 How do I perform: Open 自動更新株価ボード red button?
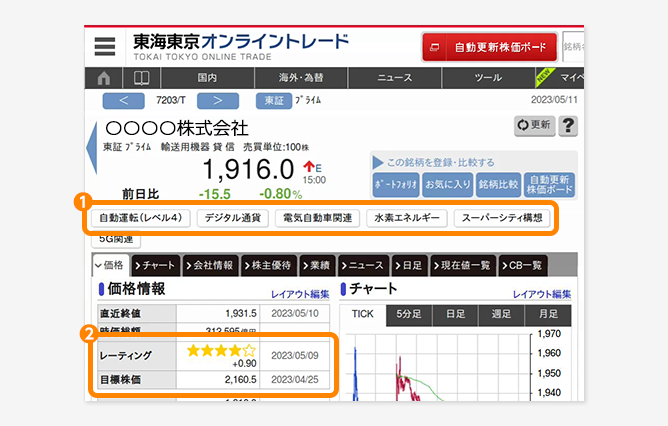489,47
